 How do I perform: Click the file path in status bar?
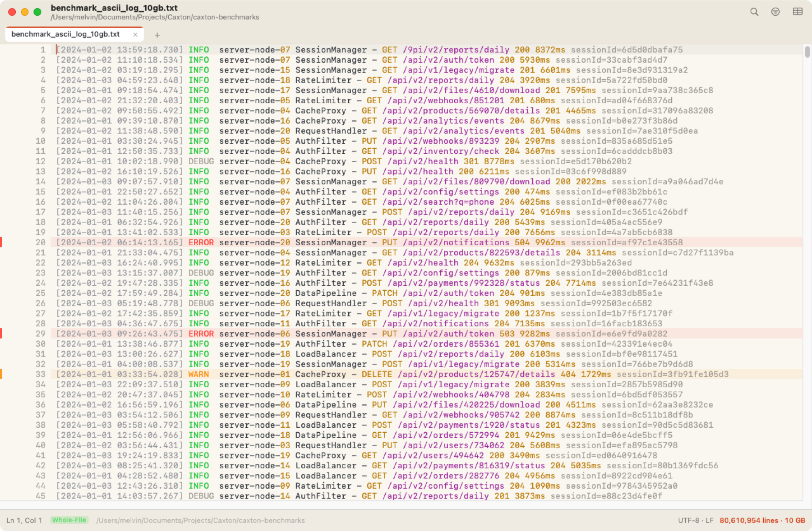[x=201, y=520]
